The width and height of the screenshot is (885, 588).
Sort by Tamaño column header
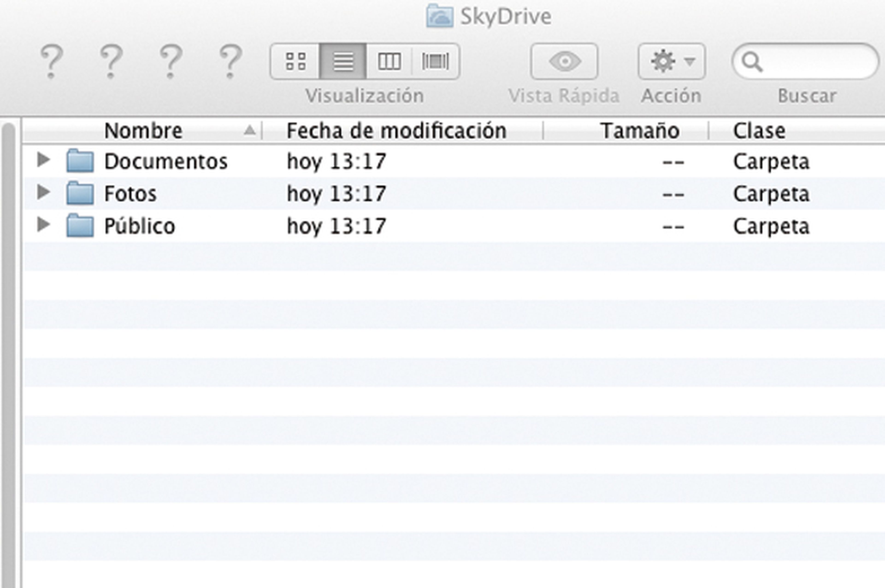pyautogui.click(x=640, y=131)
